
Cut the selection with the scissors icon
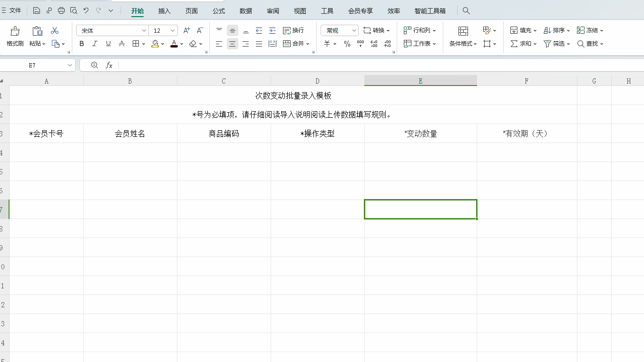[55, 30]
